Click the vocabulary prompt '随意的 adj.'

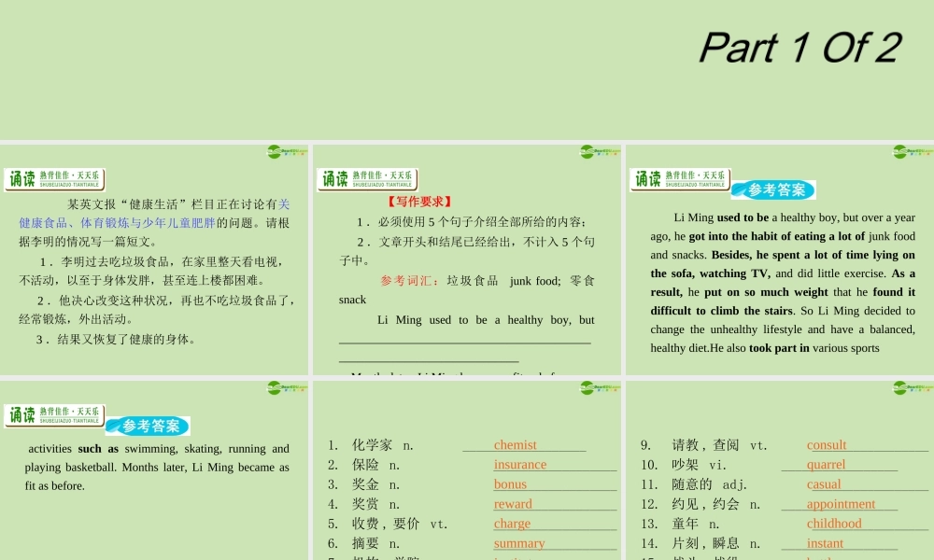tap(710, 483)
